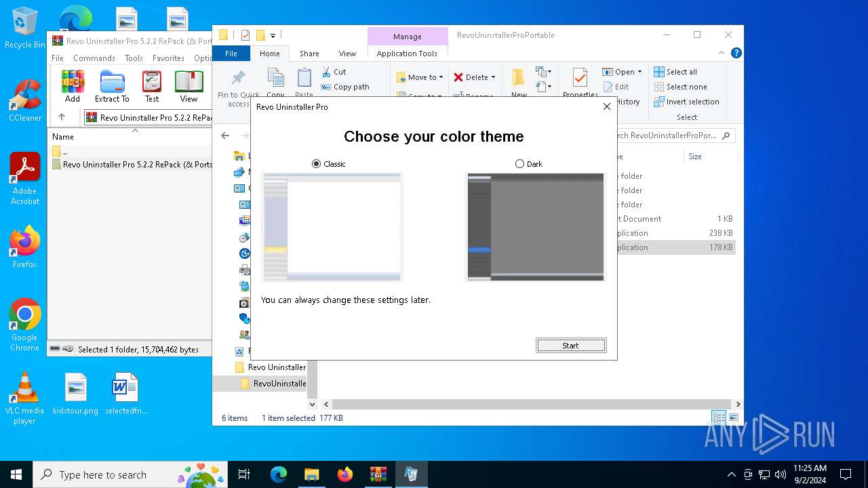Open the WinRAR Tools menu
This screenshot has height=488, width=868.
tap(134, 58)
